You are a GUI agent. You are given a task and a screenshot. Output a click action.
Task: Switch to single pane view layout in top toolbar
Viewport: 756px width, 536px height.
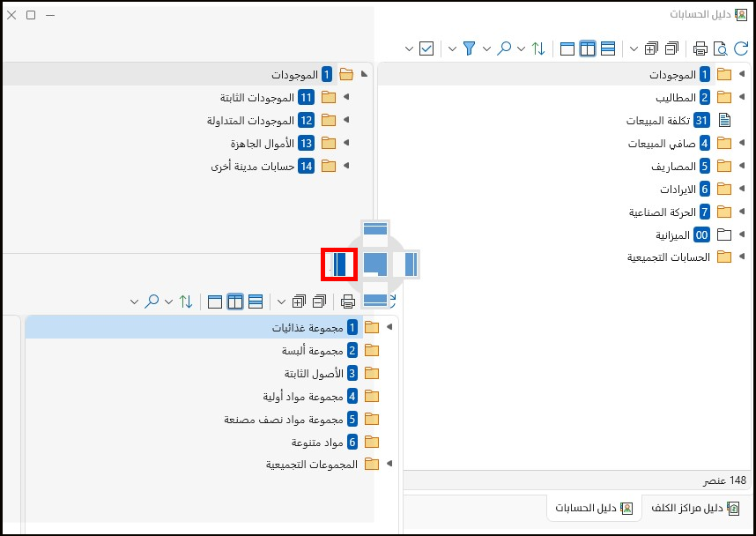tap(567, 48)
